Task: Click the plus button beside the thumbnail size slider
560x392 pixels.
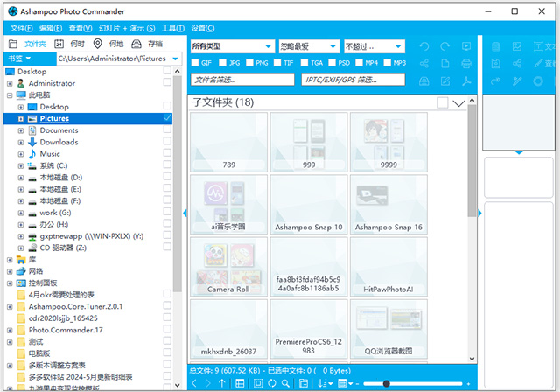Action: point(468,384)
